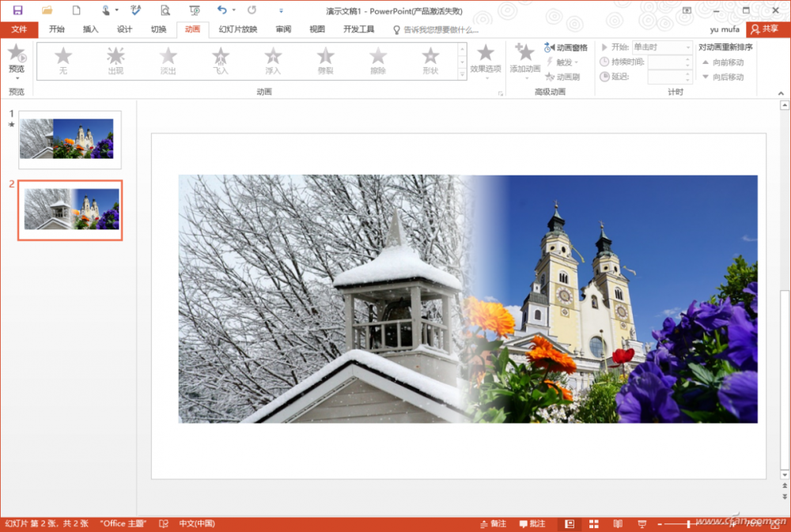Expand the animation gallery more button
The width and height of the screenshot is (791, 532).
(462, 74)
